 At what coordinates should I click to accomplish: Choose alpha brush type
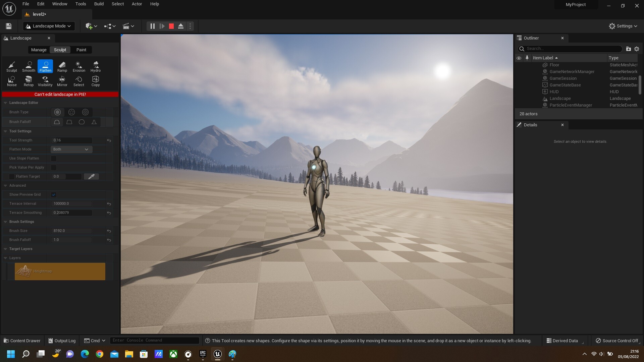point(71,112)
